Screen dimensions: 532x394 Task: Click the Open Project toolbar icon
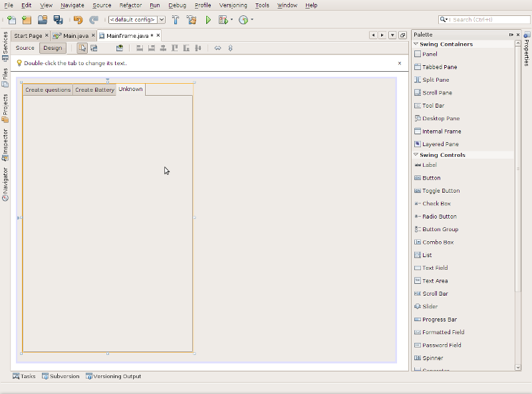[x=43, y=20]
